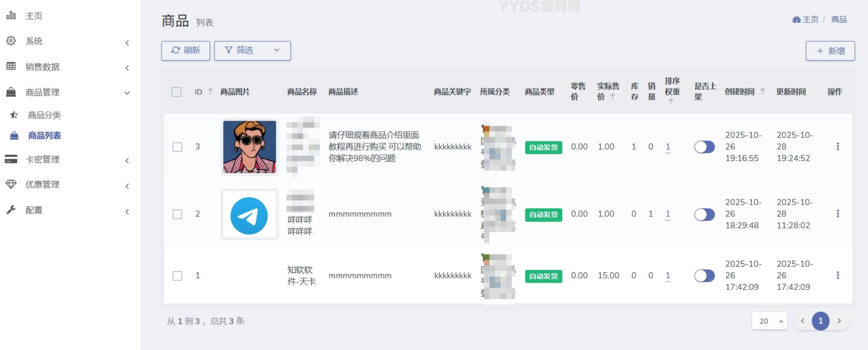
Task: Collapse the 商品管理 submenu chevron
Action: point(127,93)
